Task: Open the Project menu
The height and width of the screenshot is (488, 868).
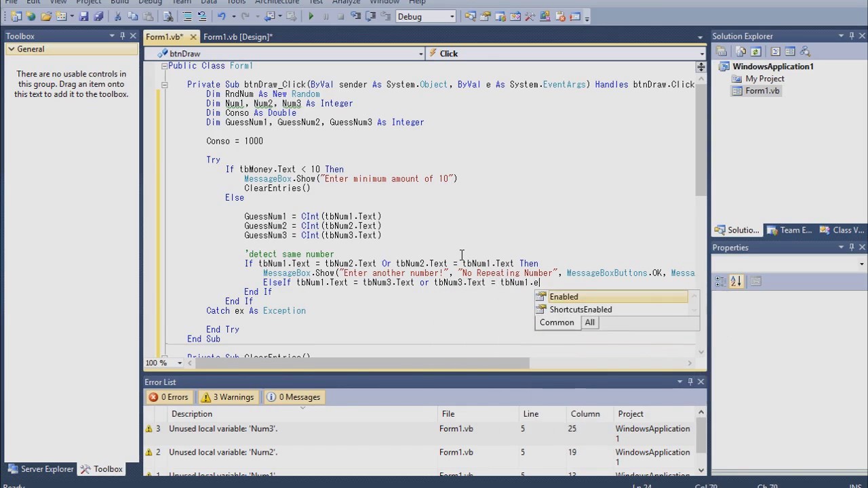Action: click(88, 2)
